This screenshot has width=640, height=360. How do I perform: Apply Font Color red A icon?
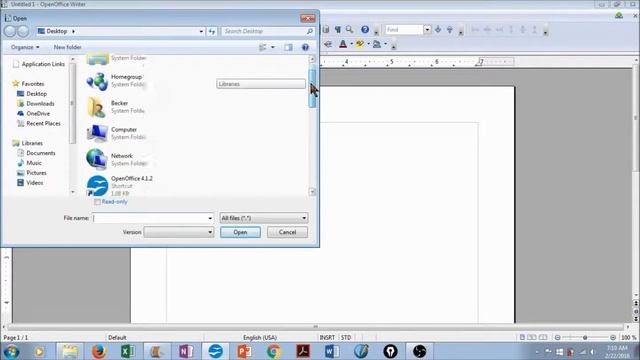pos(343,44)
